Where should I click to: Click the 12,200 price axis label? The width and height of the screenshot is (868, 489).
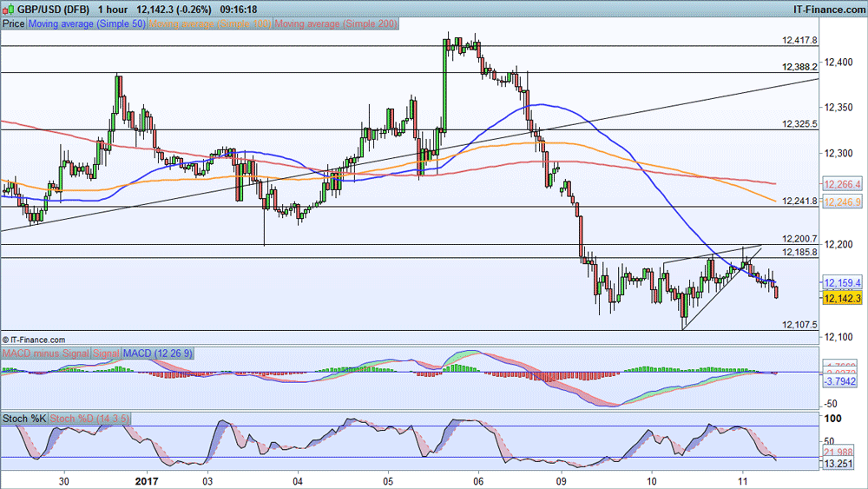838,244
